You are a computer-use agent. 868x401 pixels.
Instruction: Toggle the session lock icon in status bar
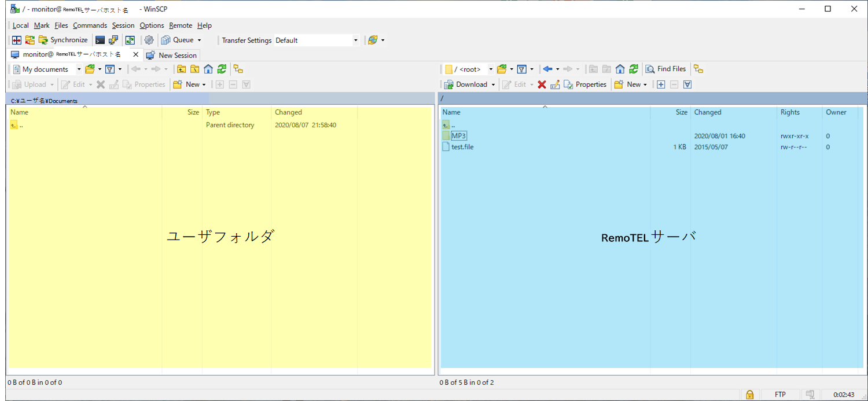(749, 395)
